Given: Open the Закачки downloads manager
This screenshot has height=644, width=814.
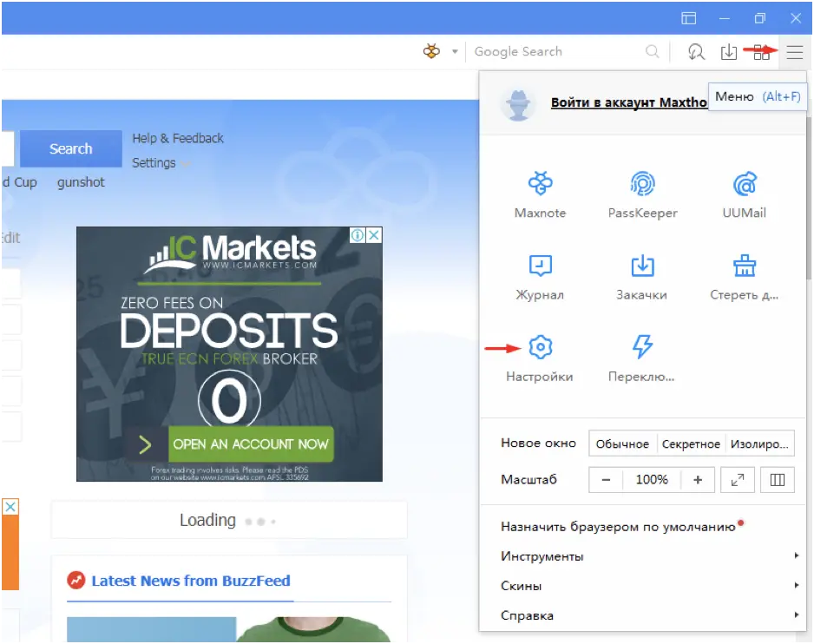Looking at the screenshot, I should tap(641, 275).
